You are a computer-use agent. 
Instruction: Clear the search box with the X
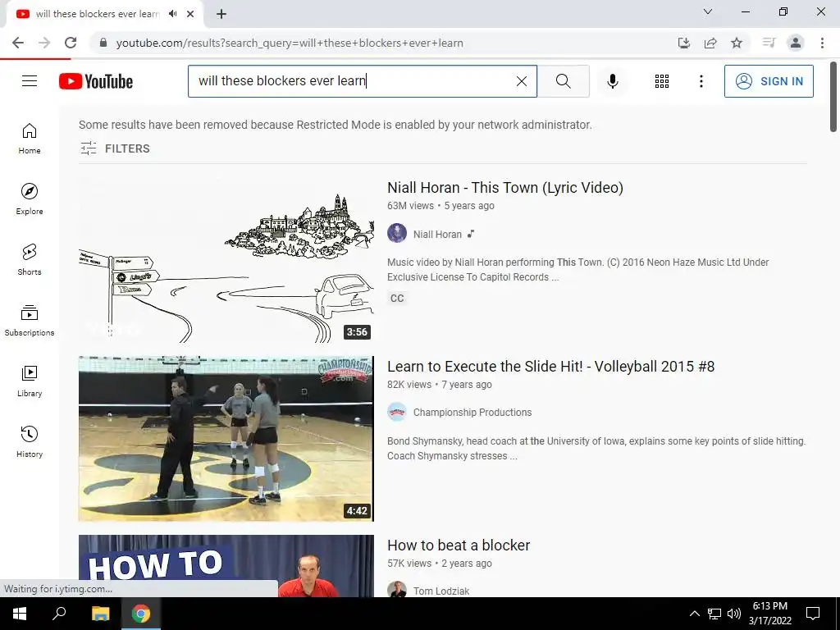pos(521,81)
